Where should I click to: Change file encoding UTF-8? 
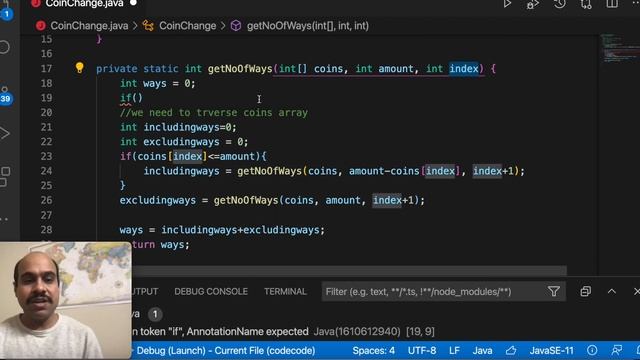pyautogui.click(x=422, y=351)
